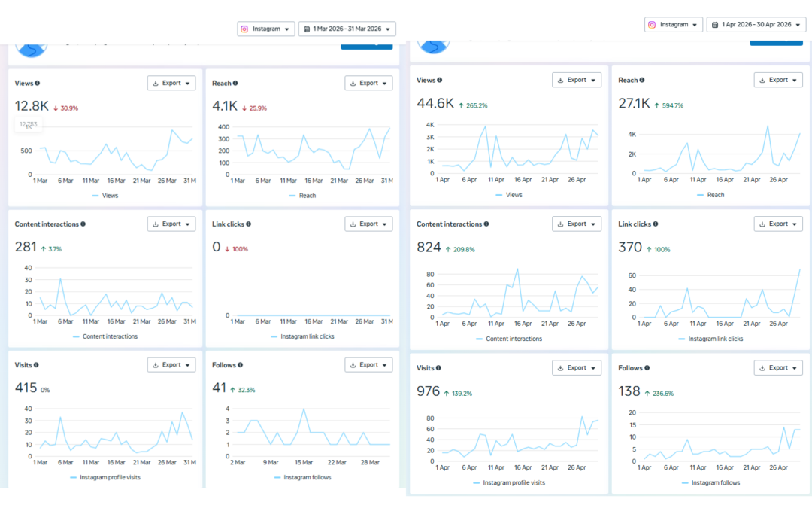Export the April Follows chart

(x=778, y=367)
